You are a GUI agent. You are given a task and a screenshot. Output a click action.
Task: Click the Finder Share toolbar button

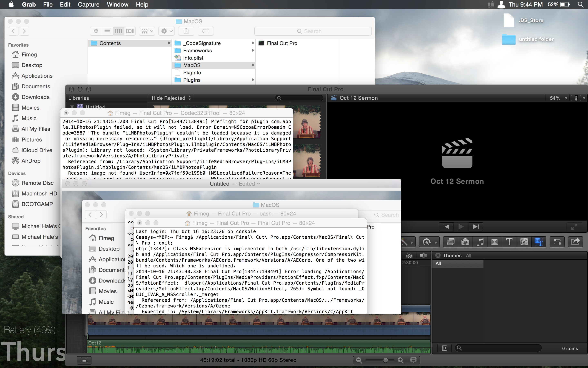(x=186, y=31)
